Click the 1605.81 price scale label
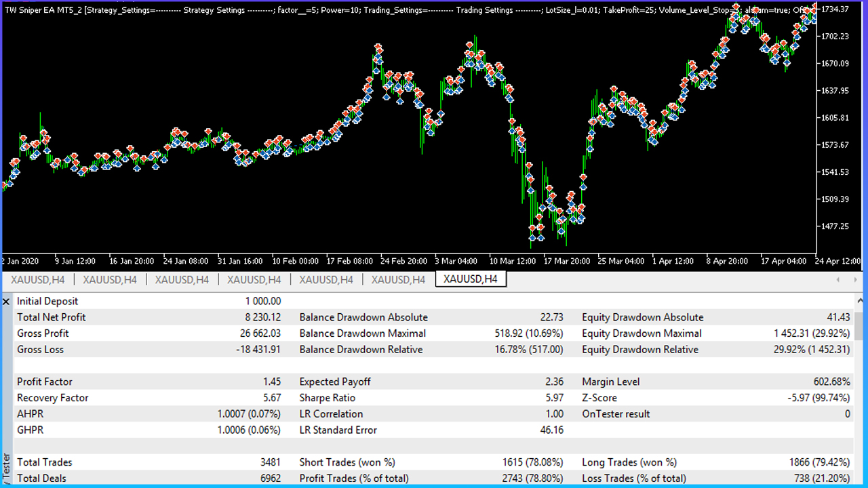 pos(835,117)
